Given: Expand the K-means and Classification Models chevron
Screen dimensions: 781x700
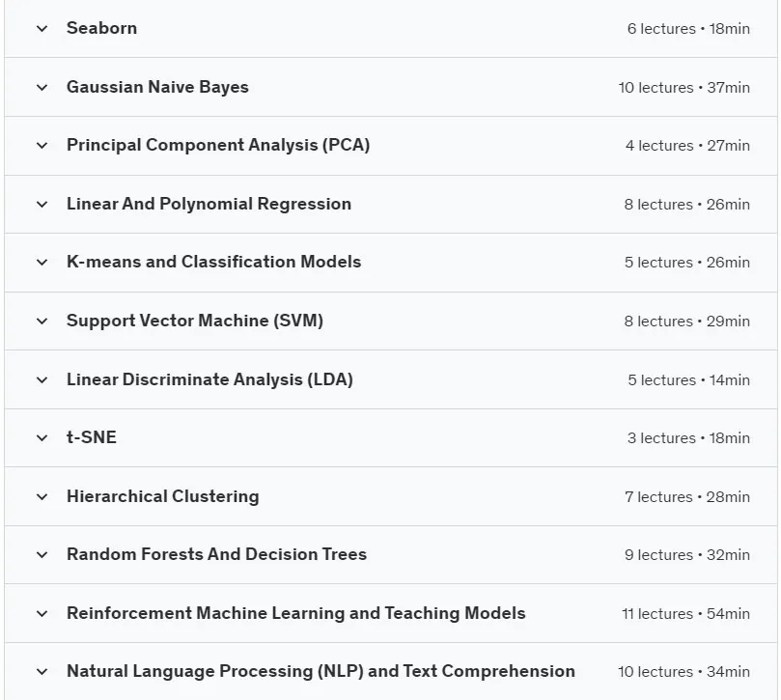Looking at the screenshot, I should pos(42,263).
